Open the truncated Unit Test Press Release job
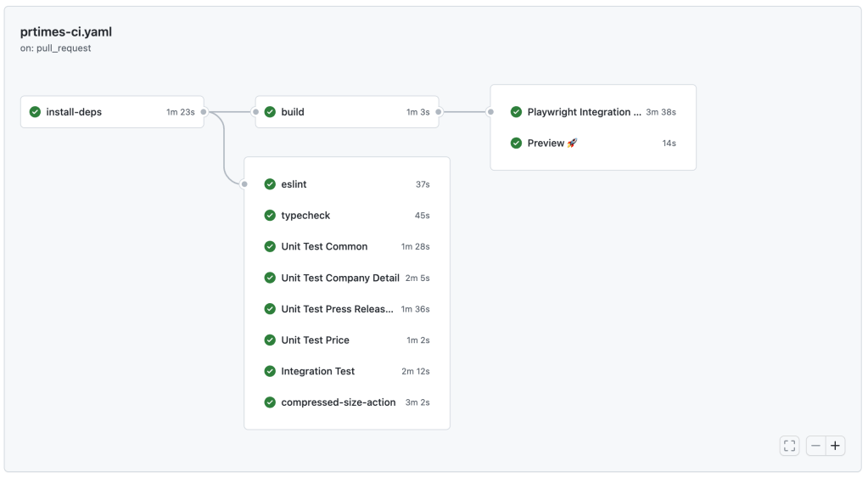 (337, 309)
